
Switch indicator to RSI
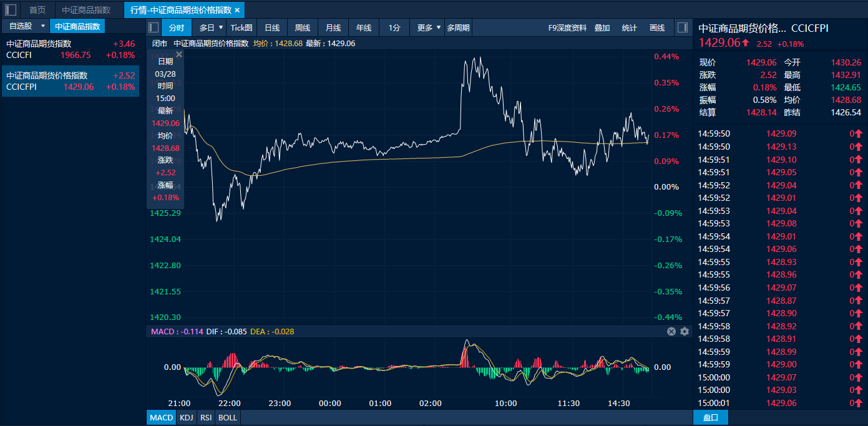coord(206,417)
